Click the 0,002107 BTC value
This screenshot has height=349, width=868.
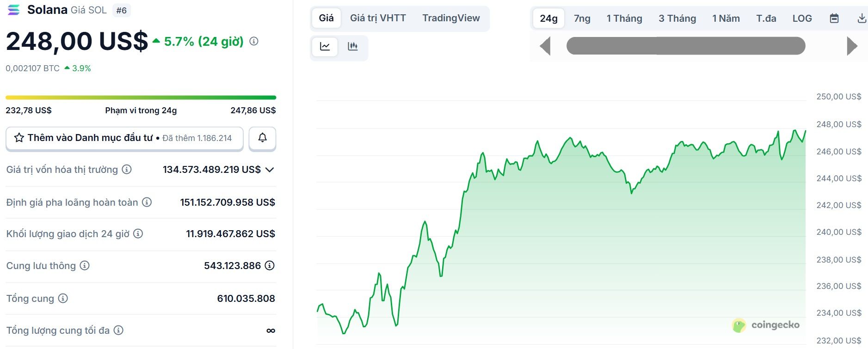pyautogui.click(x=32, y=68)
